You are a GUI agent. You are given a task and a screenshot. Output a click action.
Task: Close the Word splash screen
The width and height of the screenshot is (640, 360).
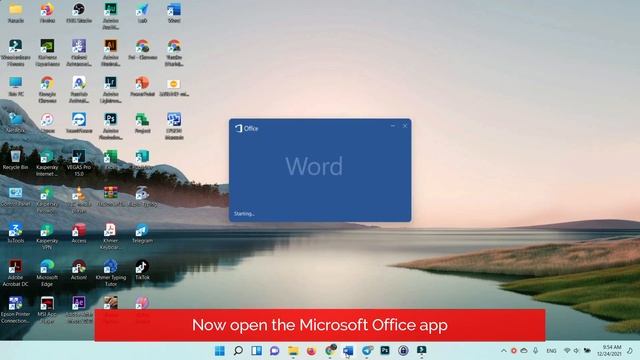(405, 126)
